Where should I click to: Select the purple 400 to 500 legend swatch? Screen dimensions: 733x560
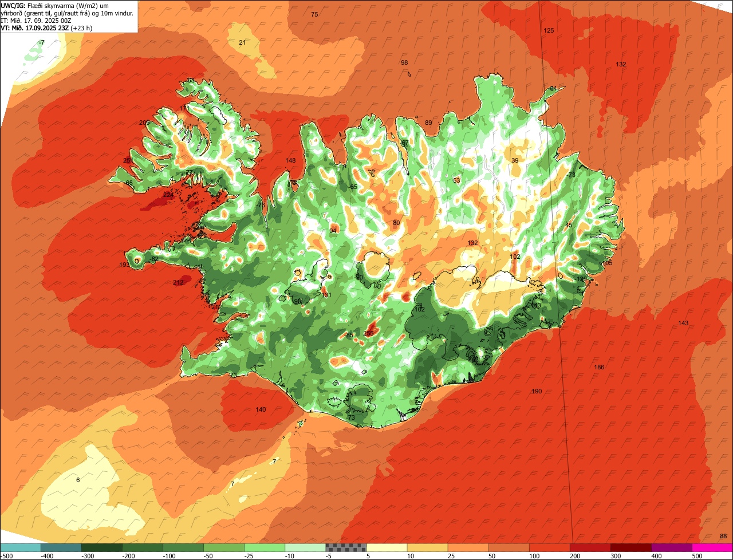(671, 547)
